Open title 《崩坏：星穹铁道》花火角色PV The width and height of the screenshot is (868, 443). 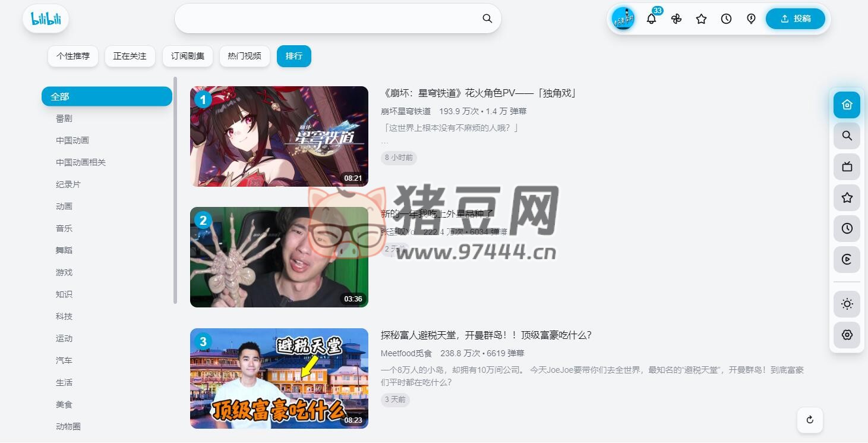pyautogui.click(x=479, y=93)
